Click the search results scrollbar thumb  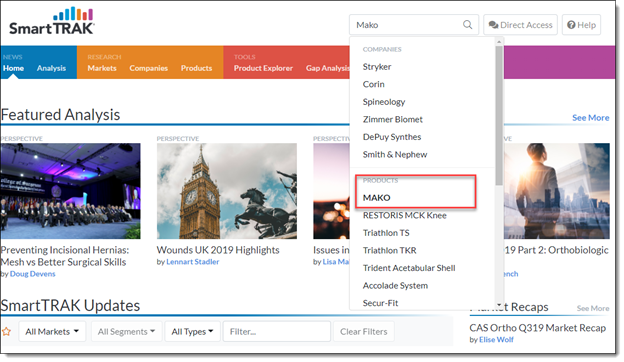[x=499, y=115]
